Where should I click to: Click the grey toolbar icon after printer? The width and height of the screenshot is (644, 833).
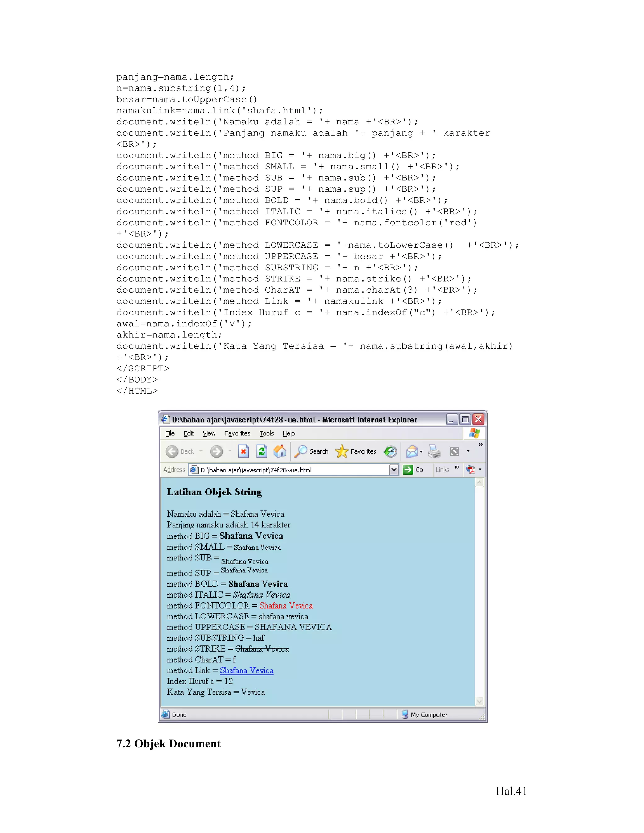coord(455,452)
